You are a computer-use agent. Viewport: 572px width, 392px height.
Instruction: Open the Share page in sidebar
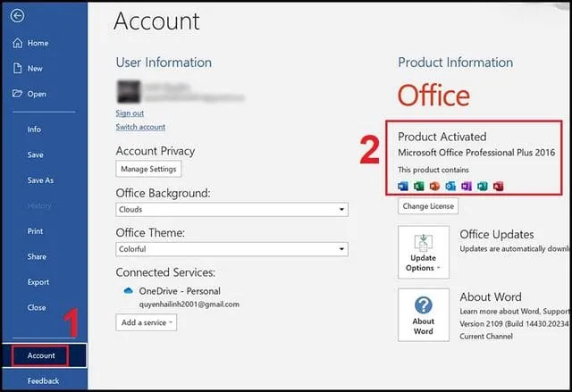click(37, 257)
